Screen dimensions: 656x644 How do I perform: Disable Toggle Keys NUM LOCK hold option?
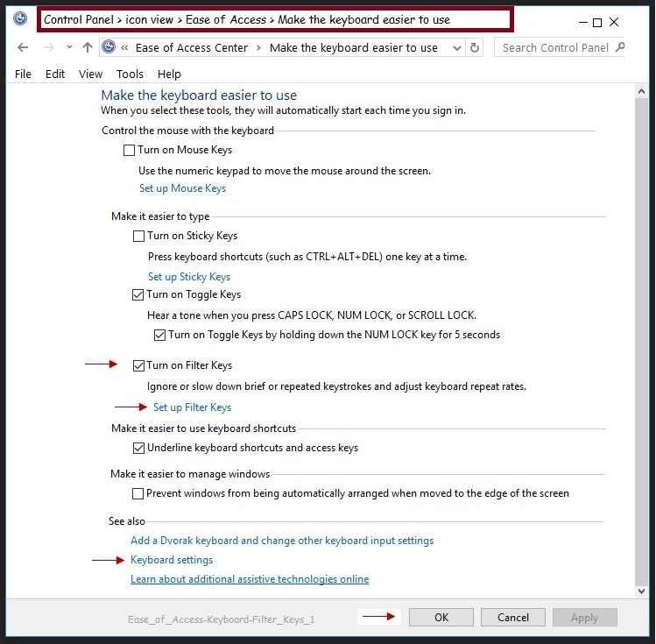pyautogui.click(x=159, y=335)
